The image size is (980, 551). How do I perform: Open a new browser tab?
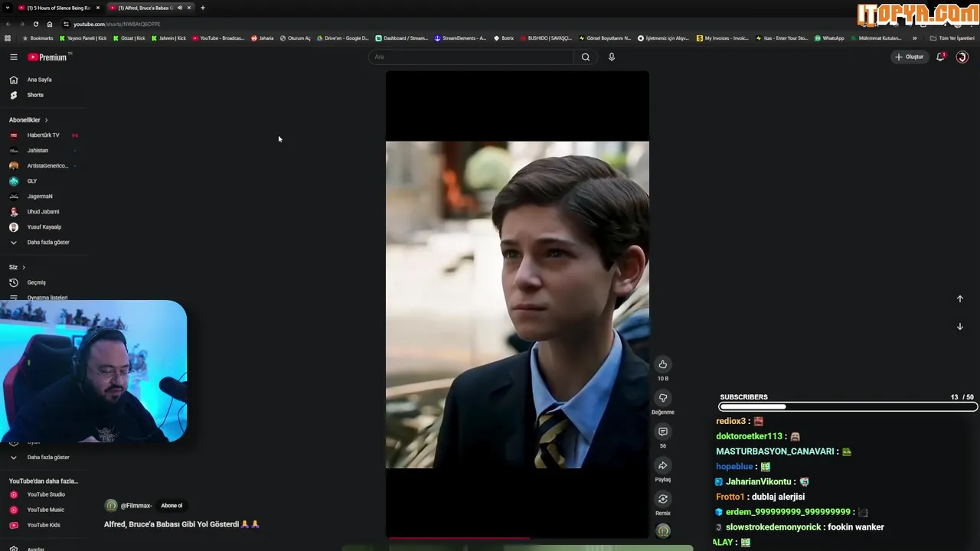coord(203,8)
